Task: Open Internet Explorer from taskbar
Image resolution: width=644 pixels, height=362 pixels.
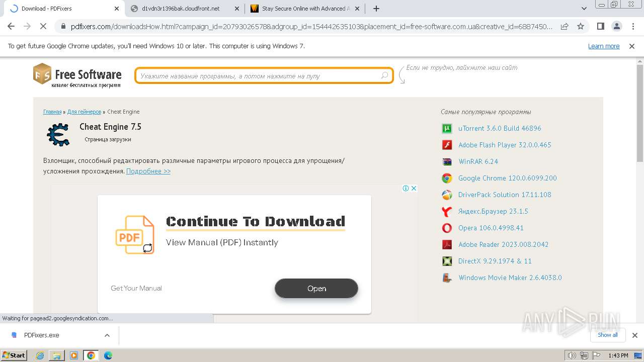Action: click(x=40, y=355)
